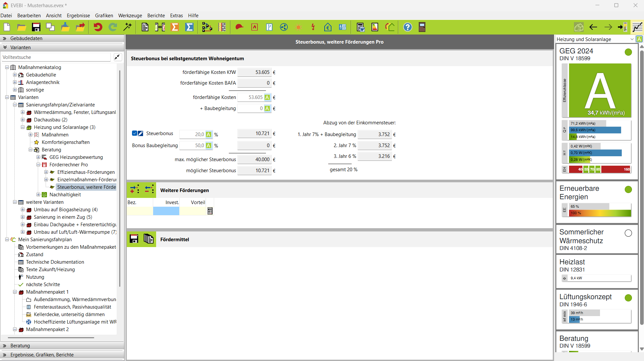Toggle the Steuerbonus checkbox
The height and width of the screenshot is (361, 644).
(x=134, y=133)
